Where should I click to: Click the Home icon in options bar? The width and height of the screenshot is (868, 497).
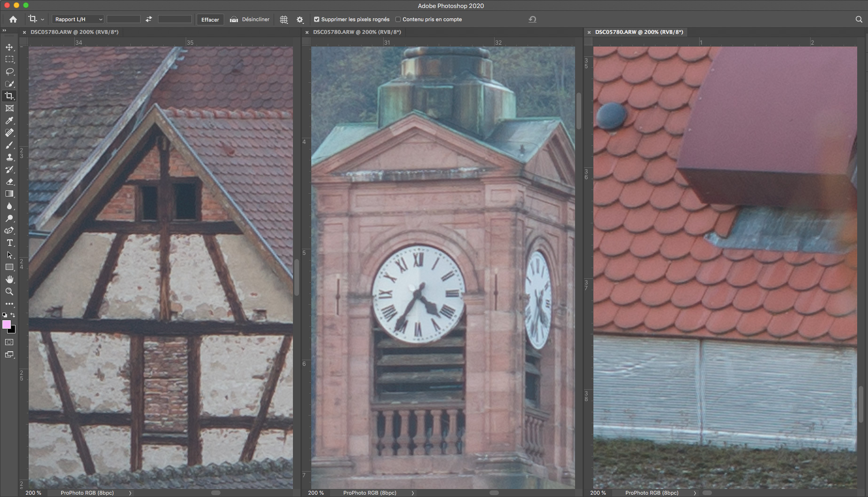click(13, 19)
